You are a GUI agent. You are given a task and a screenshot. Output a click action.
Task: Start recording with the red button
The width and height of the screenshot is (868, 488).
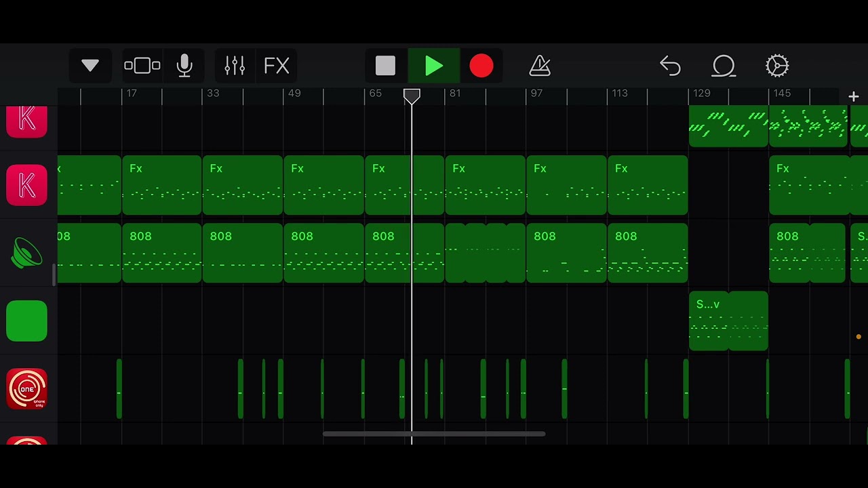pyautogui.click(x=481, y=66)
